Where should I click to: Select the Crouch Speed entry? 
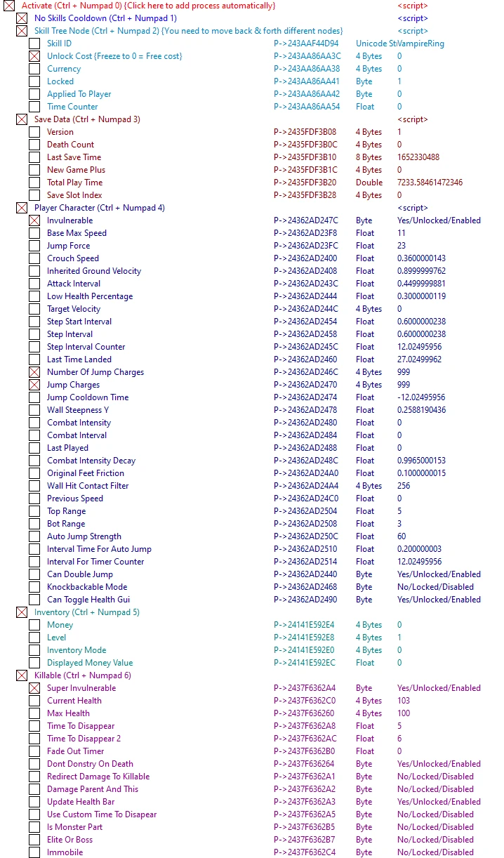pyautogui.click(x=72, y=258)
